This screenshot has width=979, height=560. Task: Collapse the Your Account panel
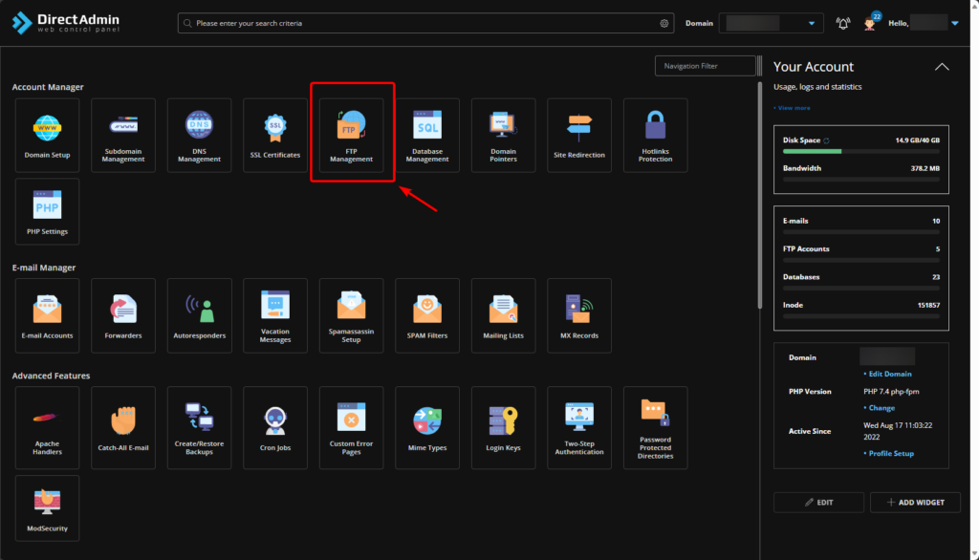point(942,67)
